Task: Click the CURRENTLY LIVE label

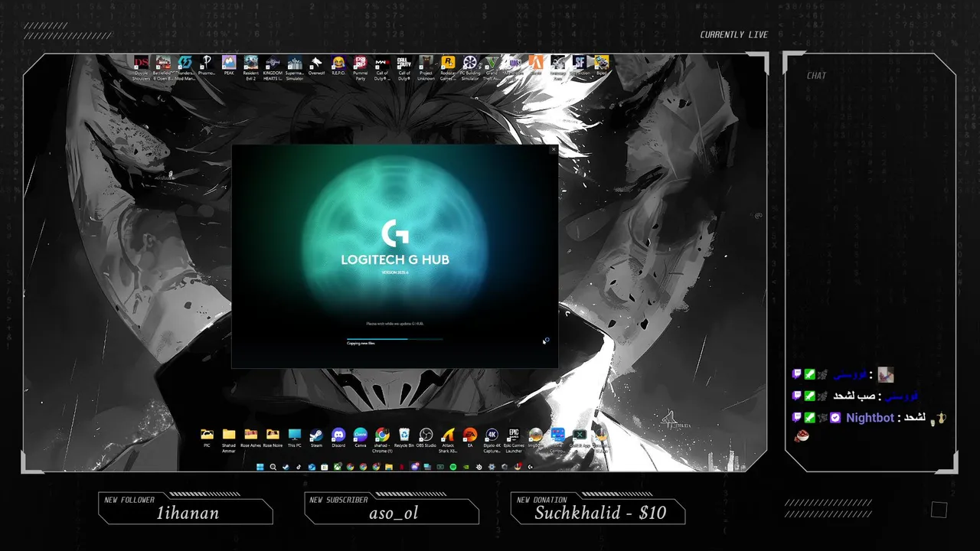Action: click(x=733, y=34)
